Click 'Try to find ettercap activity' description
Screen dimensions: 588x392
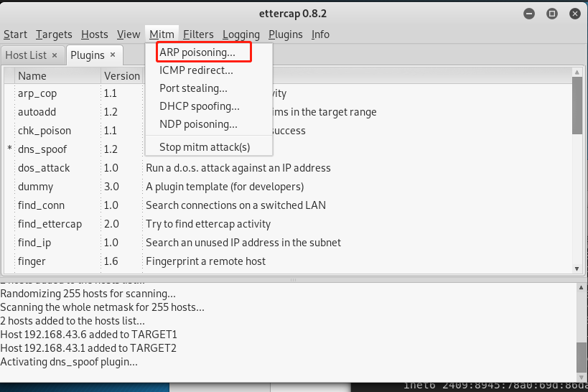208,224
